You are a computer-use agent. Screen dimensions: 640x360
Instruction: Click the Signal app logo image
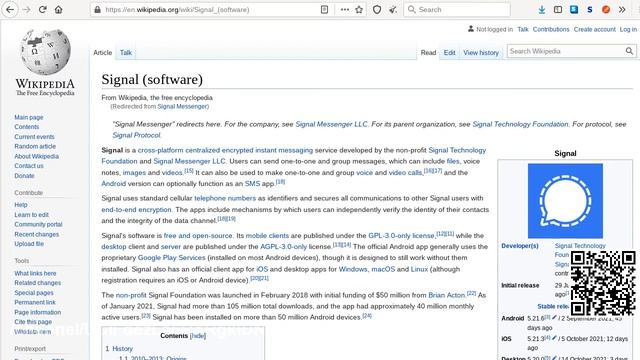pyautogui.click(x=565, y=201)
